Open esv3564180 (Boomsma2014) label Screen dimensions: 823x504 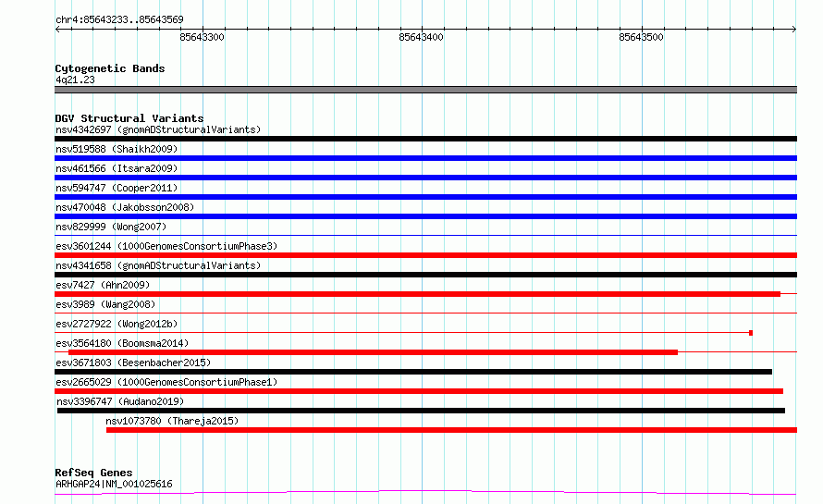[122, 343]
